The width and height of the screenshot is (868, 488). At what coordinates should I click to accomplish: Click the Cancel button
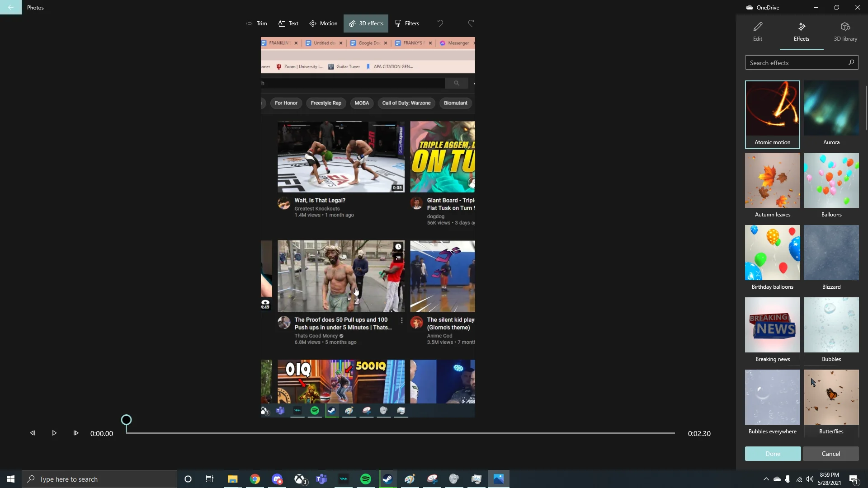(x=831, y=454)
